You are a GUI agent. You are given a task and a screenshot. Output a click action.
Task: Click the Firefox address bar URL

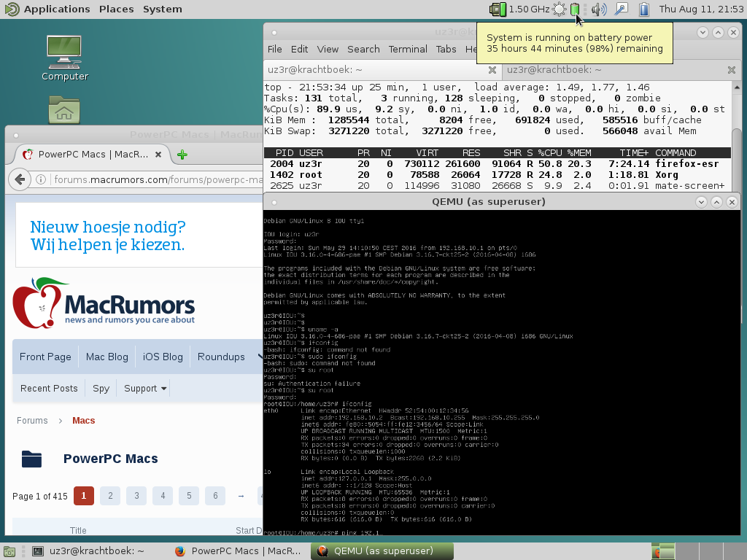[x=158, y=179]
